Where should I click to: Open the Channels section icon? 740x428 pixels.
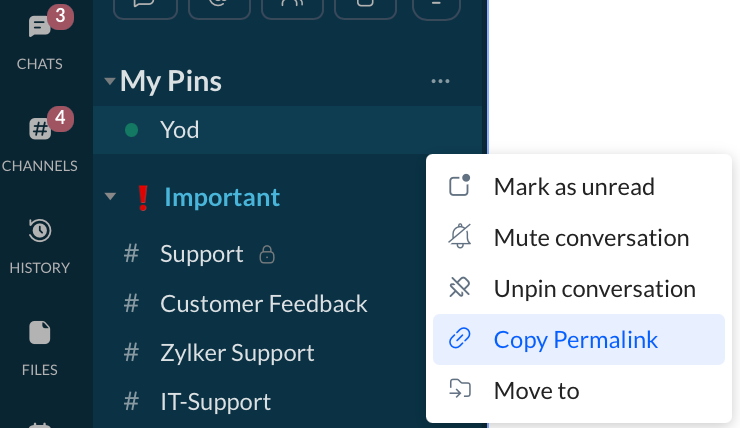pos(40,128)
